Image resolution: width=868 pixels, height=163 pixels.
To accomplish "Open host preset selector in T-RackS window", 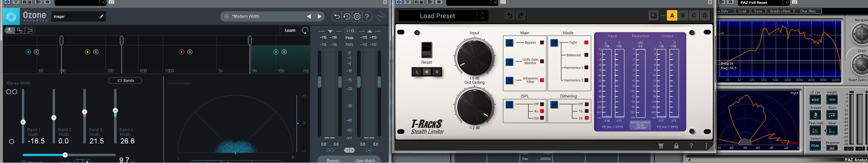I will click(x=472, y=2).
